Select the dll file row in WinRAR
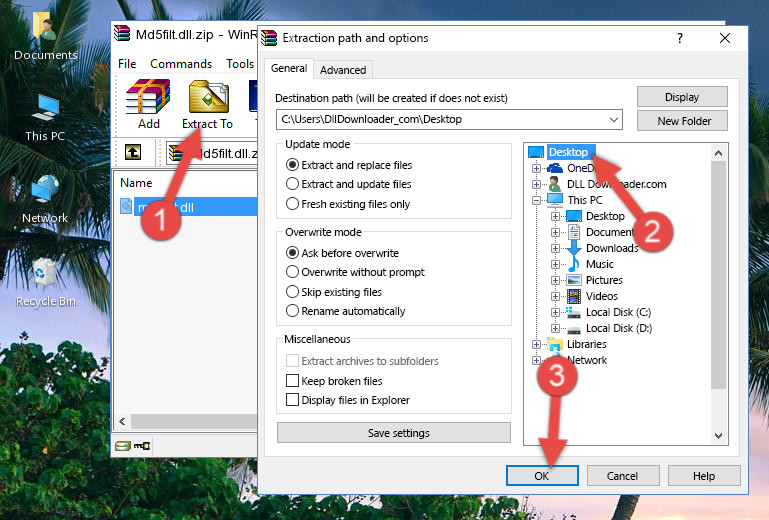The width and height of the screenshot is (769, 520). (x=186, y=207)
